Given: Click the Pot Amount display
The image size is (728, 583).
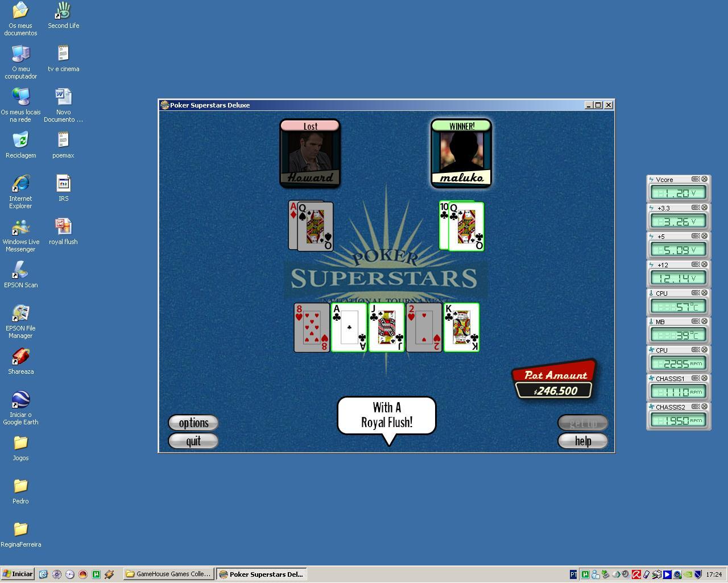Looking at the screenshot, I should [555, 380].
